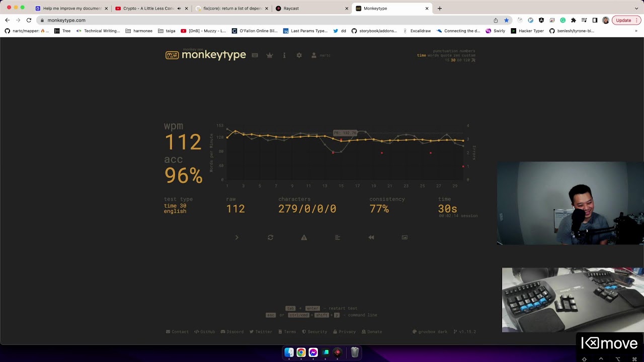The width and height of the screenshot is (644, 362).
Task: Open the Chrome extensions puzzle icon
Action: click(x=574, y=20)
